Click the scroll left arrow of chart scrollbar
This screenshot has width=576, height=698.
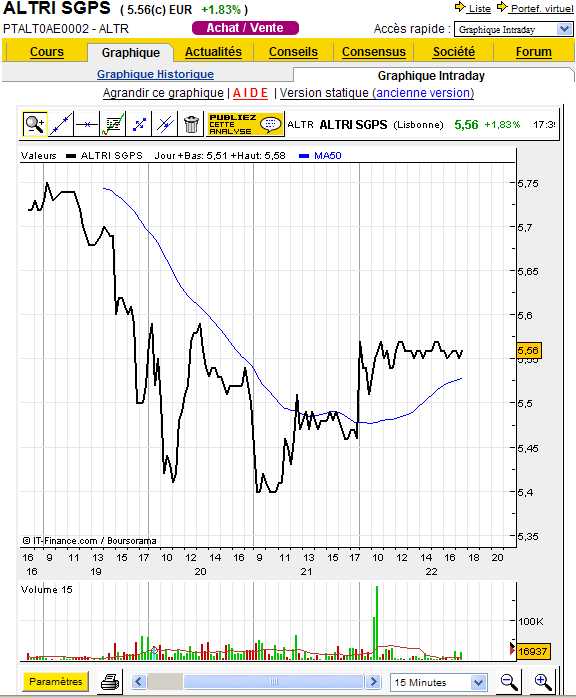[x=139, y=682]
